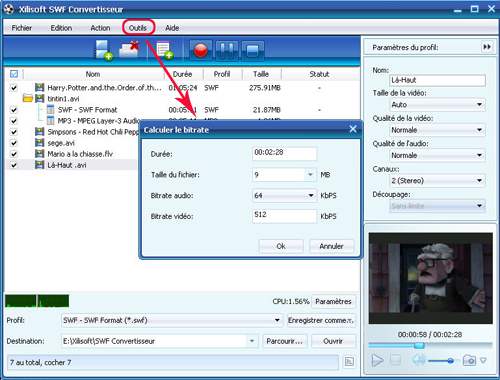500x380 pixels.
Task: Click the Bitrate vidéo input field
Action: (x=284, y=216)
